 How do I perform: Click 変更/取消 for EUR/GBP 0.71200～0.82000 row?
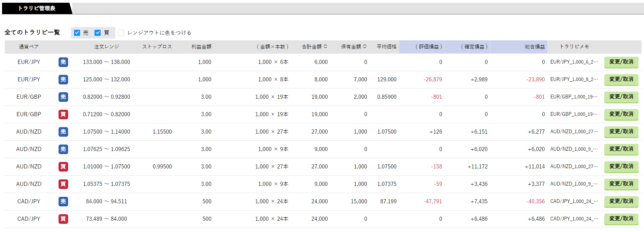(x=621, y=114)
